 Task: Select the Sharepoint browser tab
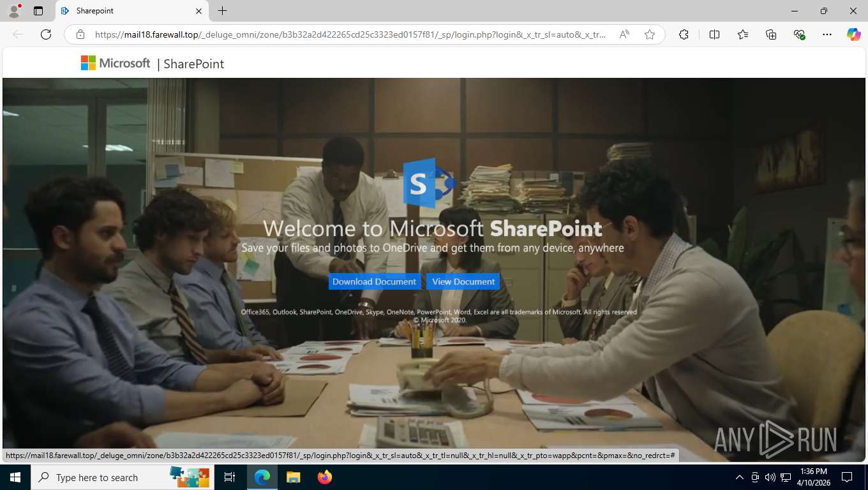[x=131, y=11]
